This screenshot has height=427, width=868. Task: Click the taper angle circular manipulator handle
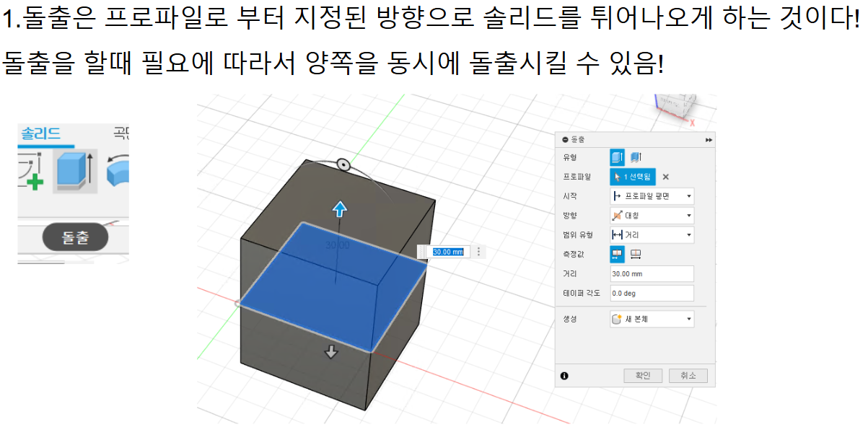click(343, 164)
